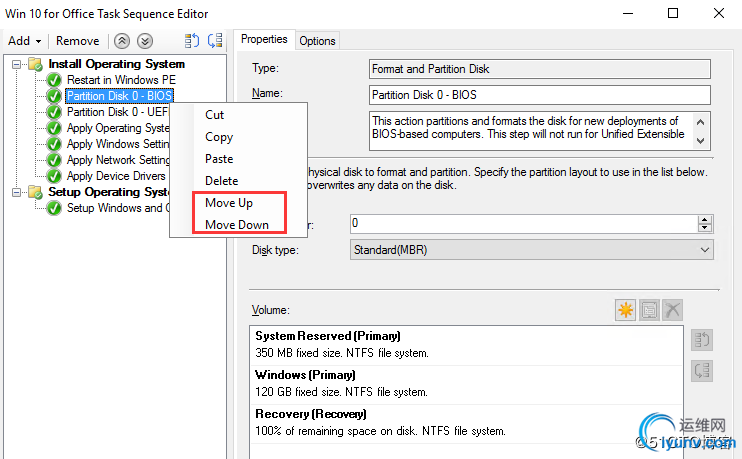The height and width of the screenshot is (459, 742).
Task: Minimize the Task Sequence Editor window
Action: [628, 13]
